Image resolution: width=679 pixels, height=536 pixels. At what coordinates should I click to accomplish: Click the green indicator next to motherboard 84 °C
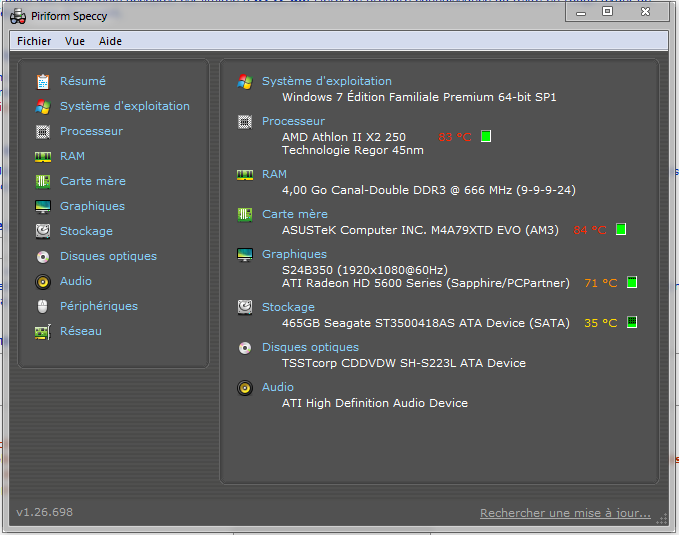pos(621,229)
